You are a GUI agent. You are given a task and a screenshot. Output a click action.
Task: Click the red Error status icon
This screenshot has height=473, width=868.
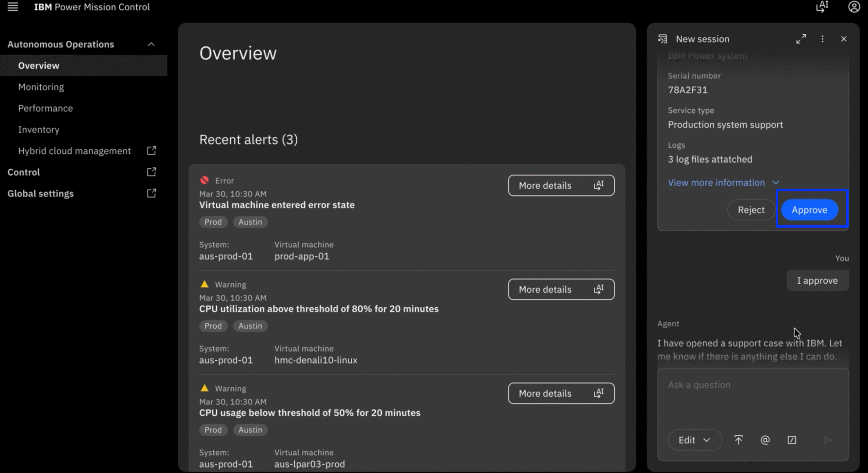pyautogui.click(x=204, y=180)
